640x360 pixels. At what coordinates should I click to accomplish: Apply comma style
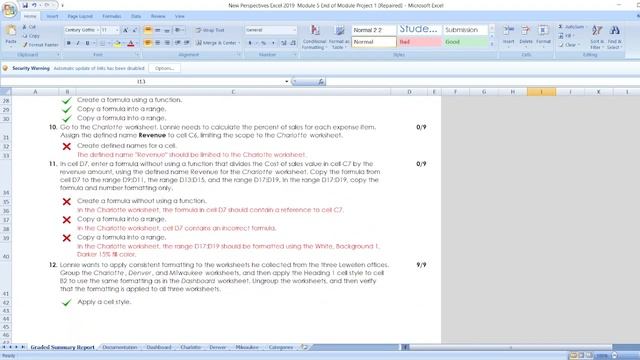pyautogui.click(x=273, y=43)
